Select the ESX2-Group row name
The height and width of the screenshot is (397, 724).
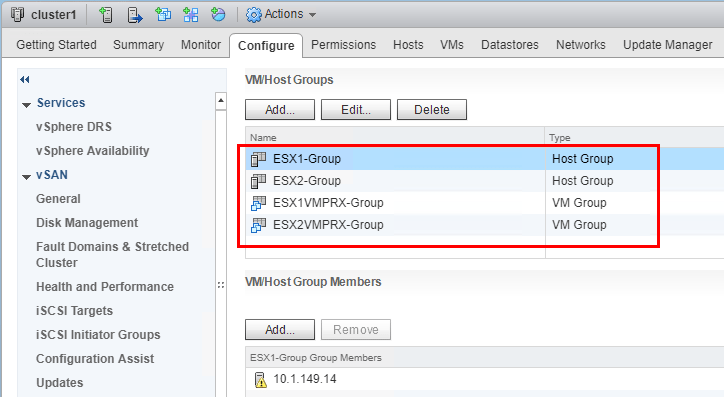307,181
